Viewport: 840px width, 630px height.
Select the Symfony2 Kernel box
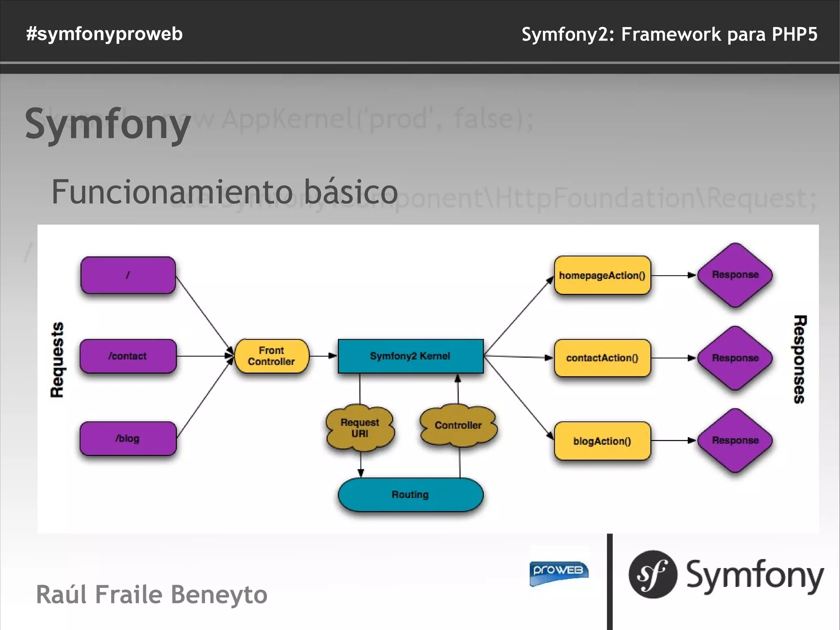click(x=411, y=356)
